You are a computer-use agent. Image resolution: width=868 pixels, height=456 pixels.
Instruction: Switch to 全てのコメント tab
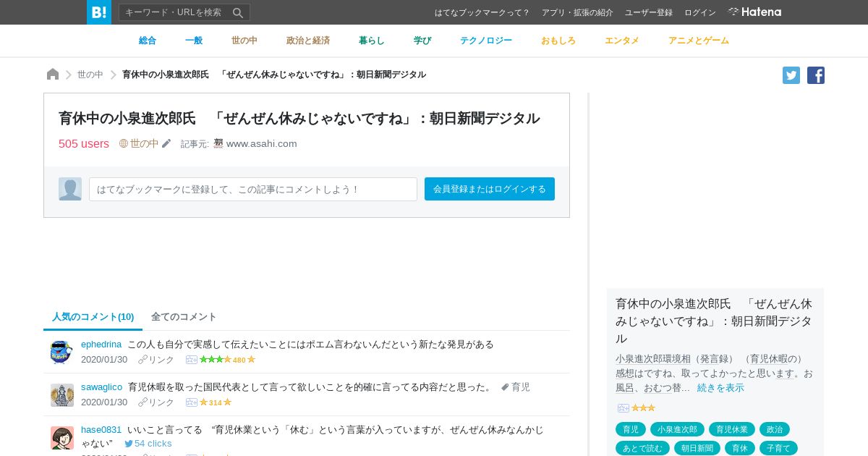click(184, 317)
